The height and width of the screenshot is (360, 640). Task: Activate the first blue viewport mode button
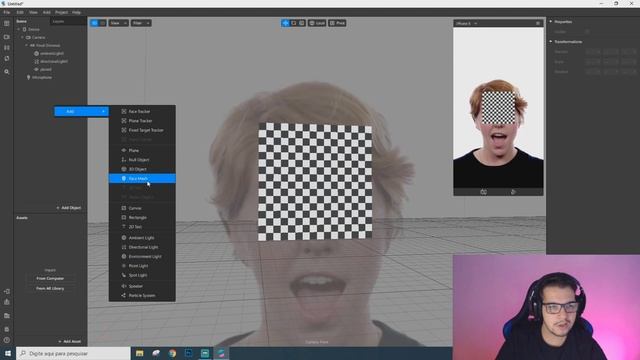click(x=94, y=23)
